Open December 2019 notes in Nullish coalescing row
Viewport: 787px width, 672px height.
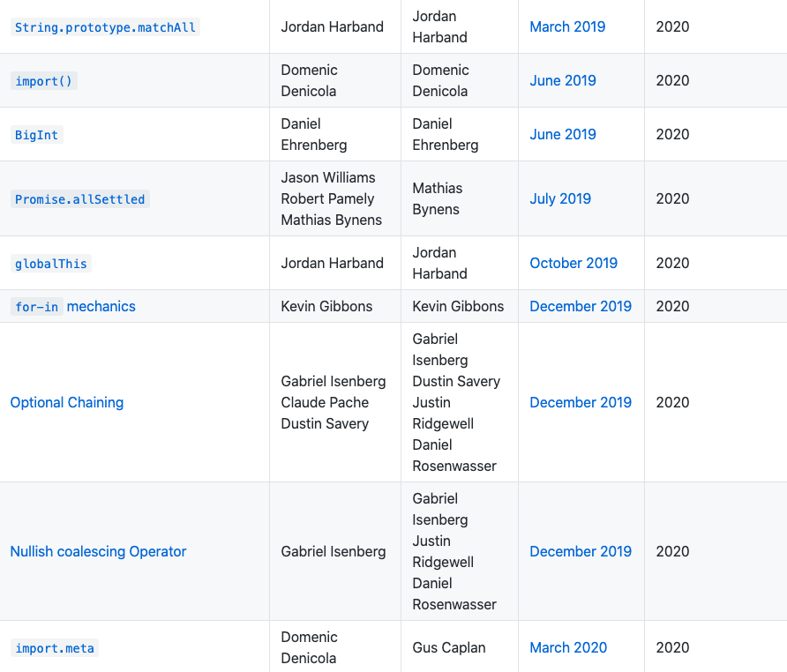coord(581,551)
